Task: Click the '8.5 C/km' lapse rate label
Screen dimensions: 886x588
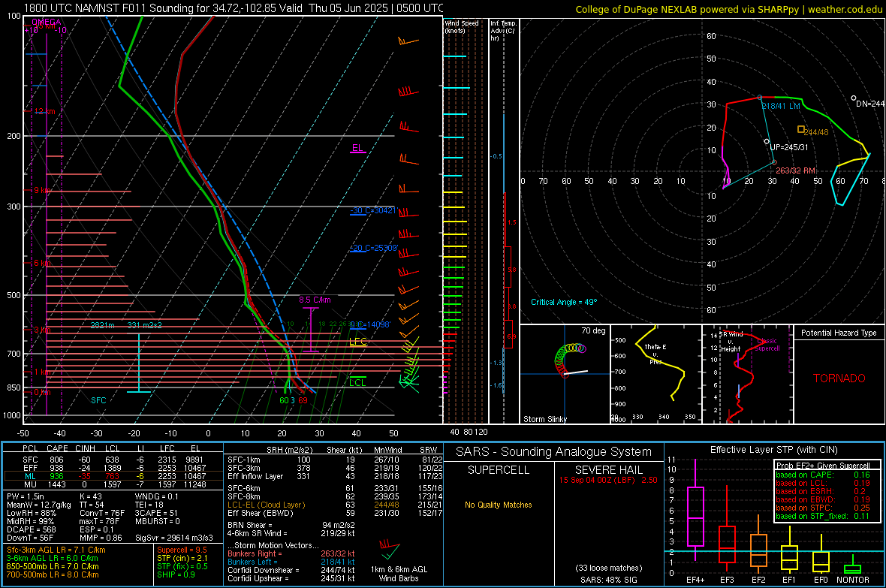Action: (315, 300)
